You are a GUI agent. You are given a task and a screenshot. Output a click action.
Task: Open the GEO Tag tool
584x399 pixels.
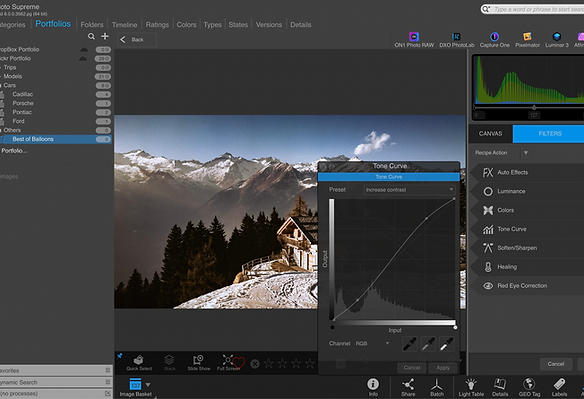(x=529, y=387)
